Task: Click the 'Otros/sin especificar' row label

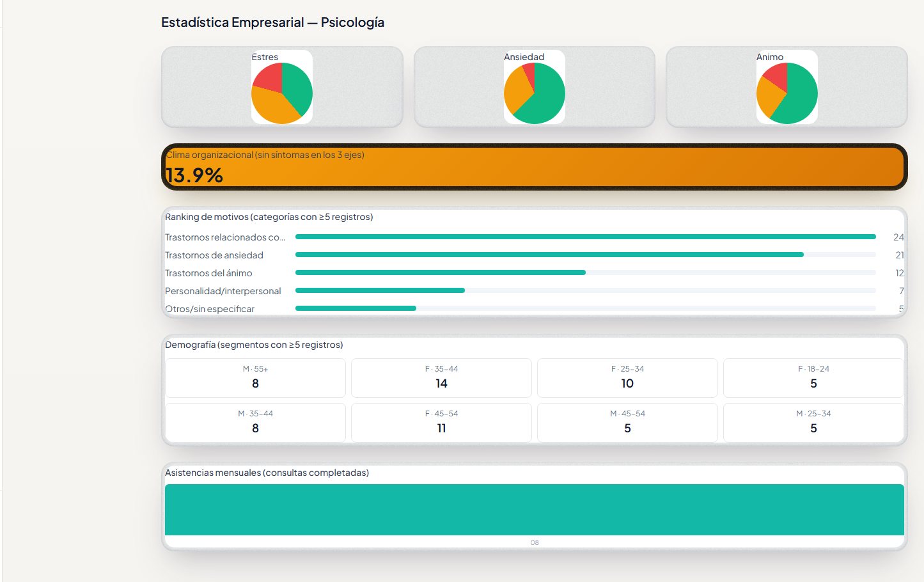Action: (210, 309)
